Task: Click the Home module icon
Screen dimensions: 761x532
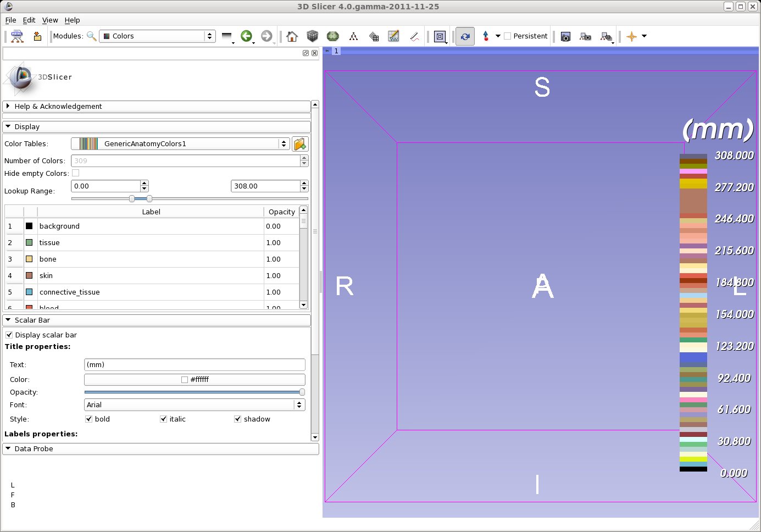Action: (x=292, y=36)
